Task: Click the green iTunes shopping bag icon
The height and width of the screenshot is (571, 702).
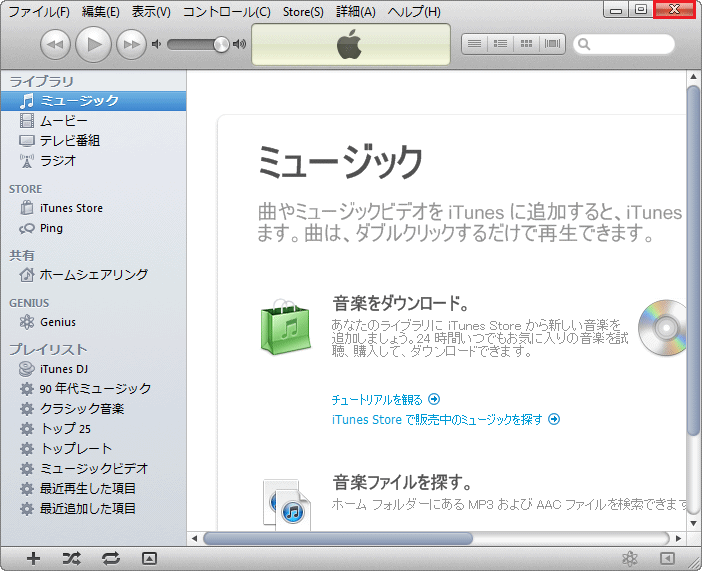Action: 286,326
